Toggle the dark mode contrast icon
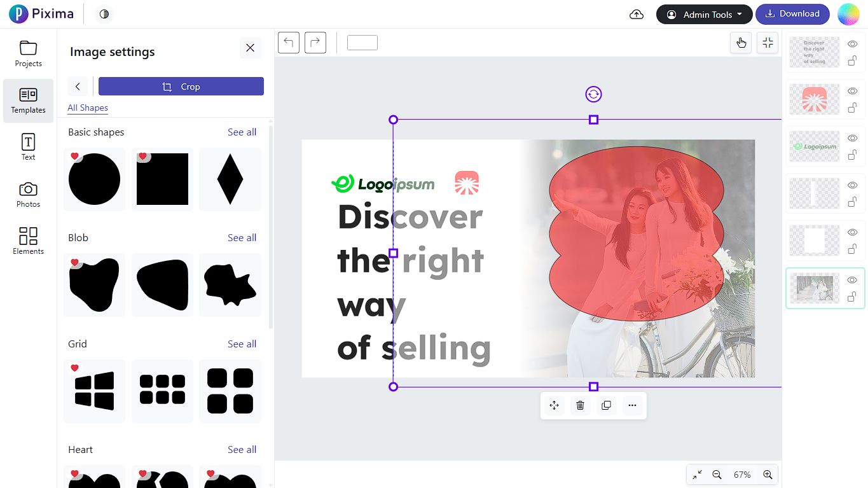The image size is (868, 488). pyautogui.click(x=104, y=14)
